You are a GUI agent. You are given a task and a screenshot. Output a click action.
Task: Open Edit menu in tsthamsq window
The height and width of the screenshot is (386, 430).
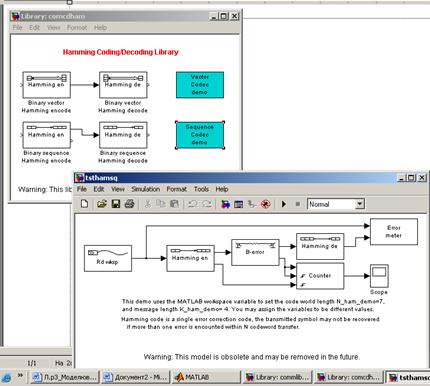[99, 189]
